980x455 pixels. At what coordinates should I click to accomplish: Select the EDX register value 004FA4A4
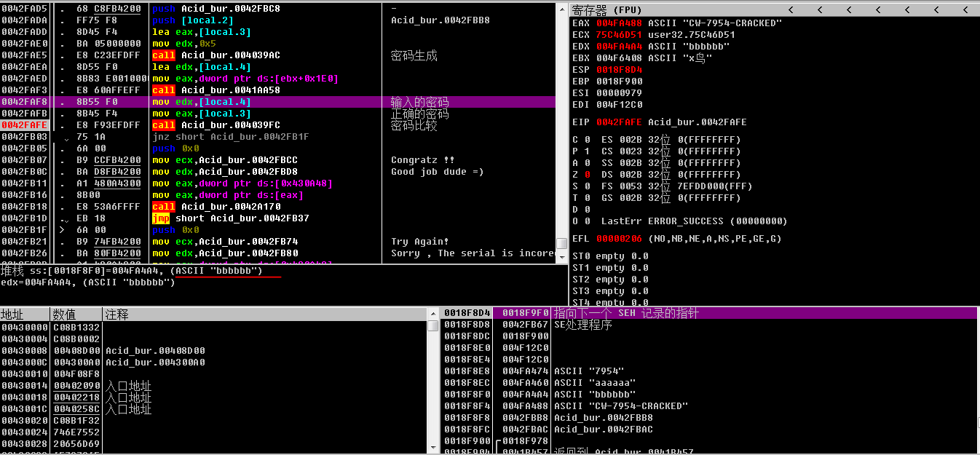coord(619,47)
